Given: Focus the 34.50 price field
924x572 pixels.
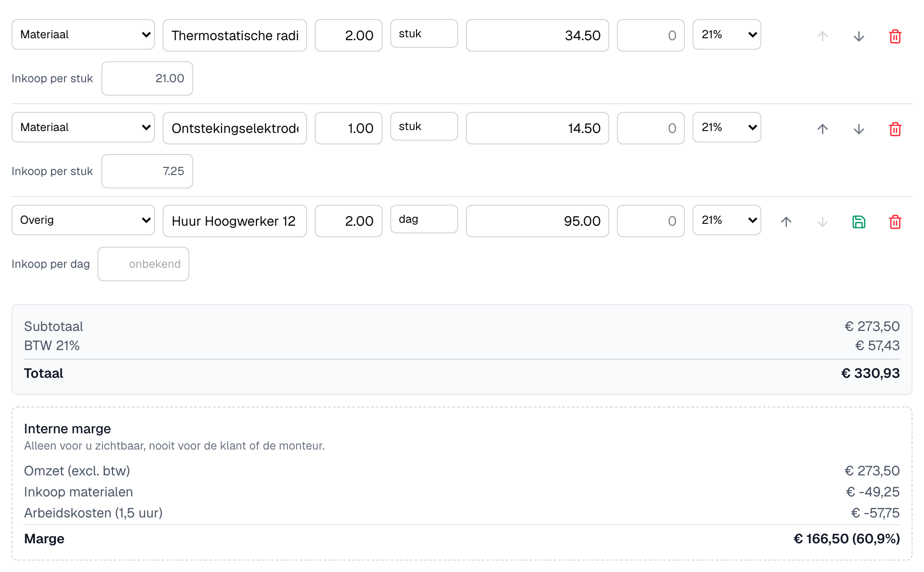Looking at the screenshot, I should click(x=537, y=35).
